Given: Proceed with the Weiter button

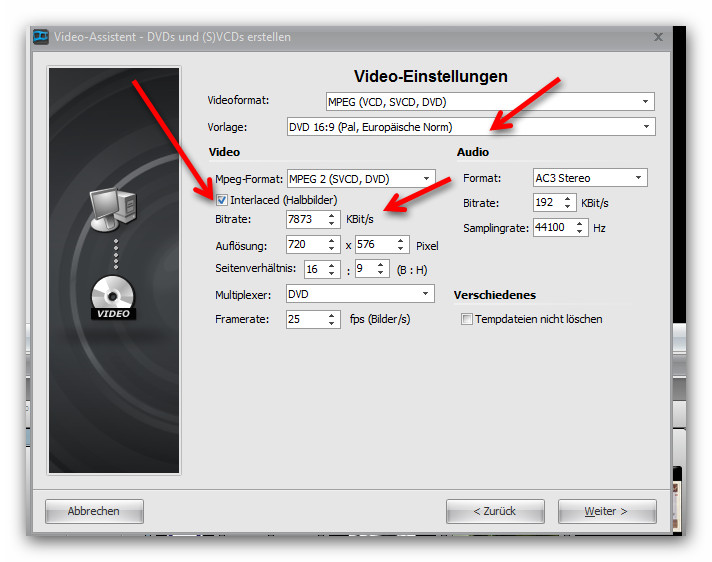Looking at the screenshot, I should coord(606,511).
